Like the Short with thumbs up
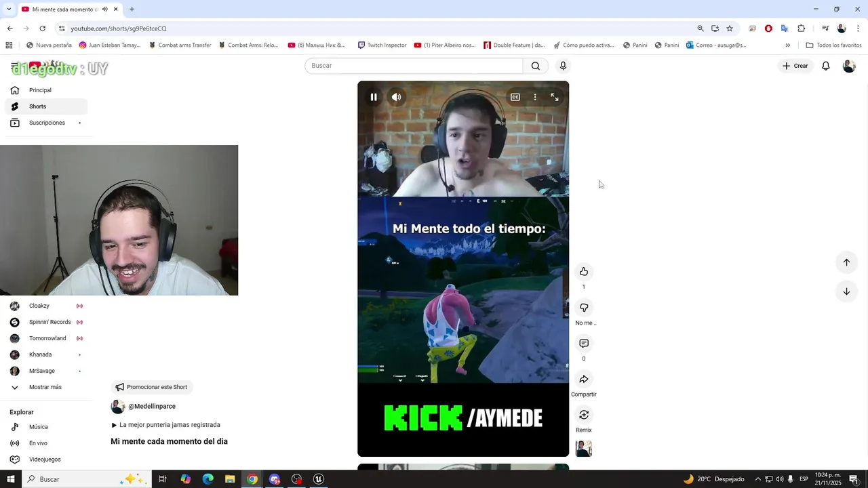868x488 pixels. [x=584, y=272]
